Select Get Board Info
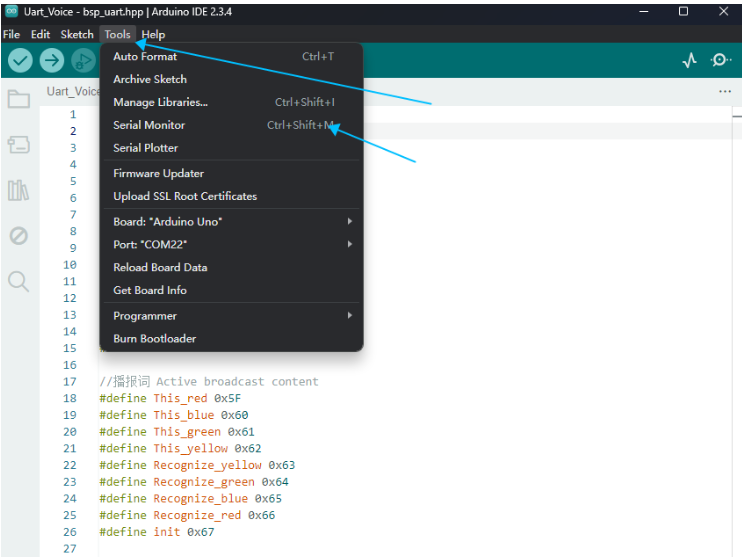Viewport: 742px width, 557px height. 231,290
